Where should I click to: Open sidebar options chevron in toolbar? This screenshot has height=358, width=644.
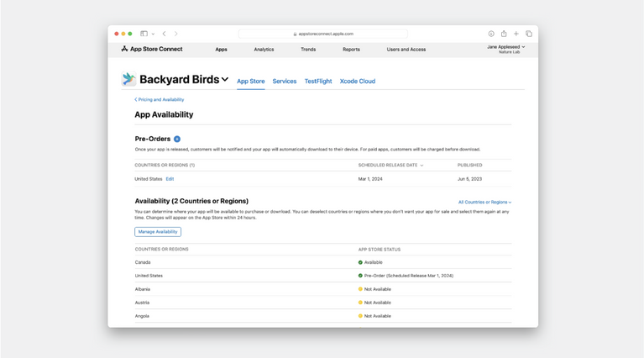tap(153, 34)
